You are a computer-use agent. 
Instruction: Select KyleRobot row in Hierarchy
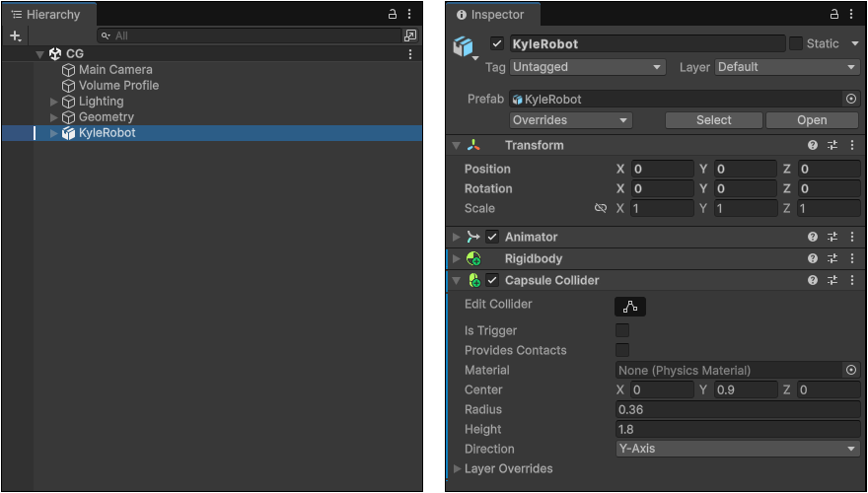tap(212, 133)
